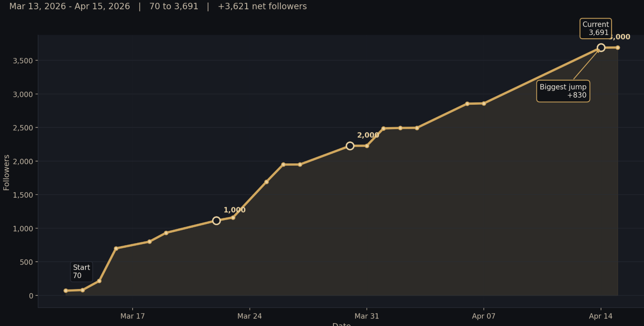This screenshot has width=644, height=326.
Task: Click the Start 70 label box
Action: tap(81, 272)
